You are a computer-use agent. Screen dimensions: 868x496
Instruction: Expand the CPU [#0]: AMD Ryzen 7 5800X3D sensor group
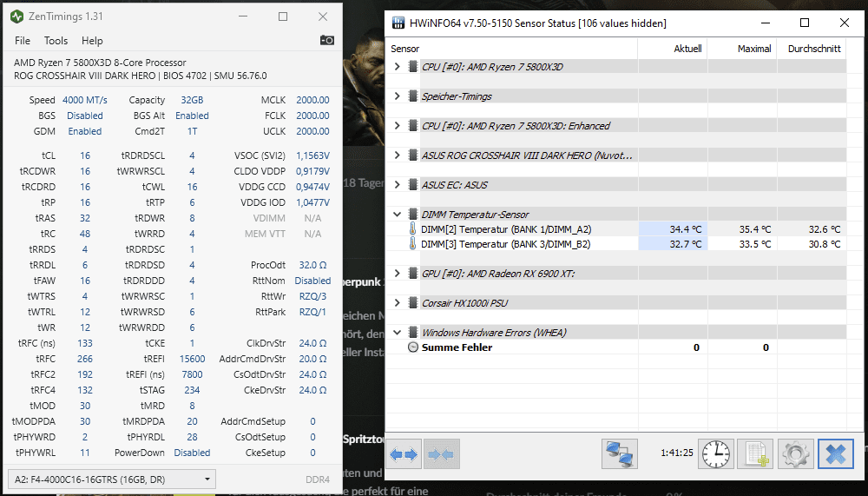pyautogui.click(x=397, y=67)
